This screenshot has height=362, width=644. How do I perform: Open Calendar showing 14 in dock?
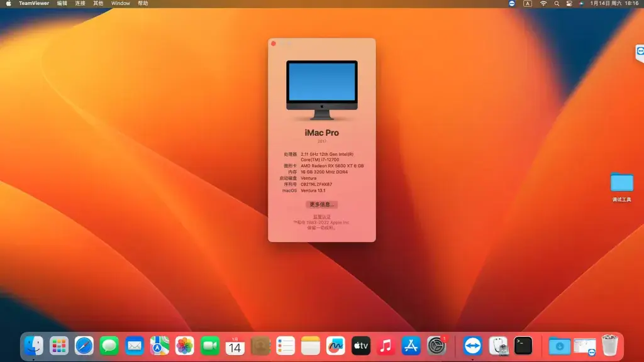point(235,346)
